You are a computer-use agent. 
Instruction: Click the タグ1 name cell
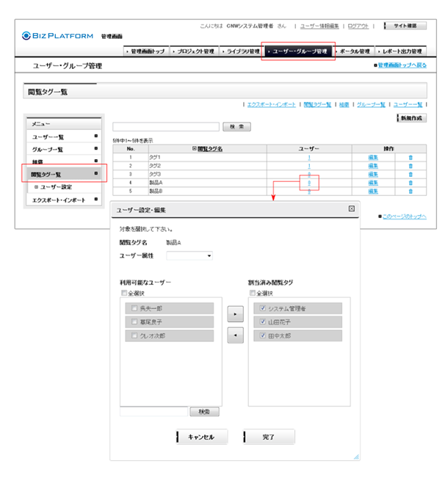click(x=208, y=157)
